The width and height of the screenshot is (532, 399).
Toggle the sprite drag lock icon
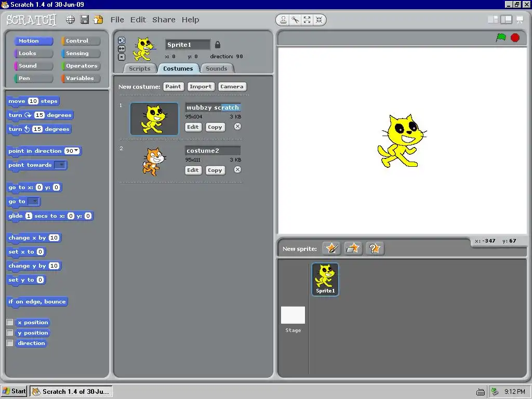[218, 45]
